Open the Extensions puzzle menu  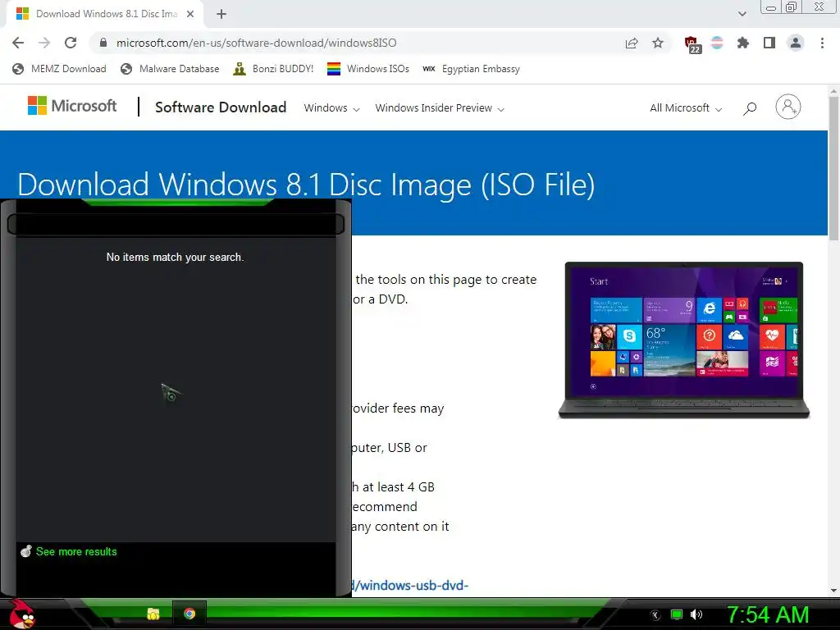point(743,43)
